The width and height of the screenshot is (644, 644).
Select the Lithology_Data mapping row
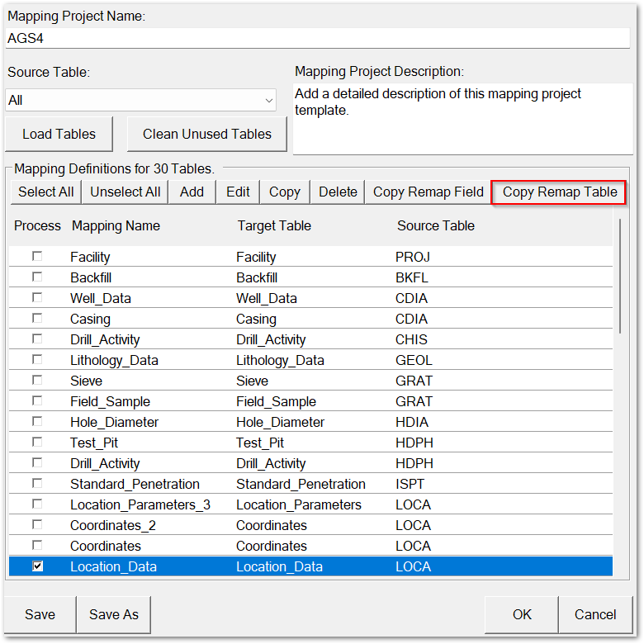114,360
